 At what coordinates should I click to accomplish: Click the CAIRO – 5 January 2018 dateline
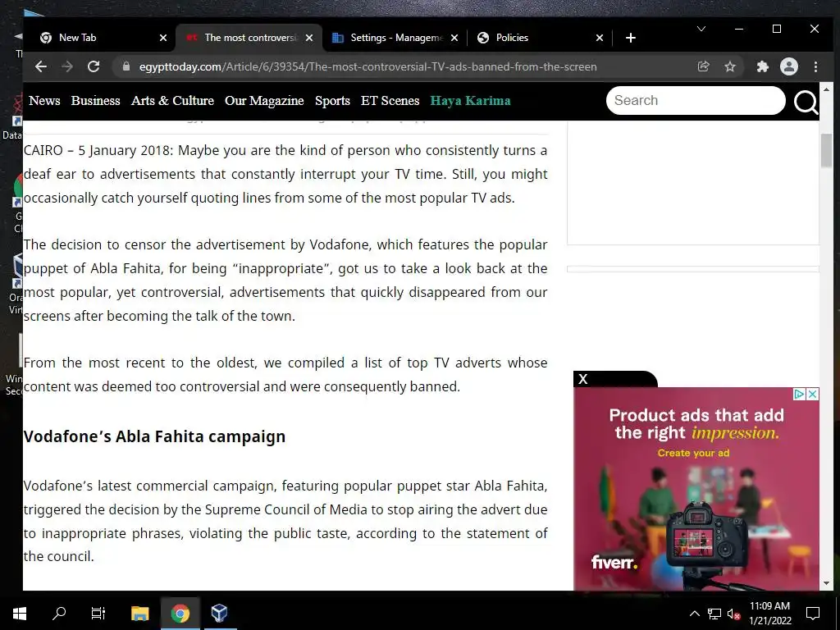(x=98, y=151)
